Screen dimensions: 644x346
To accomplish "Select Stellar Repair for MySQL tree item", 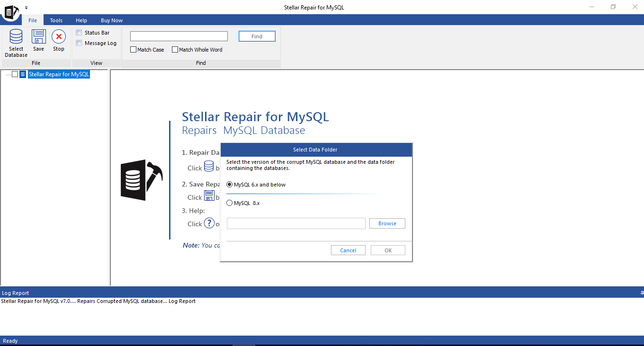I will 59,74.
